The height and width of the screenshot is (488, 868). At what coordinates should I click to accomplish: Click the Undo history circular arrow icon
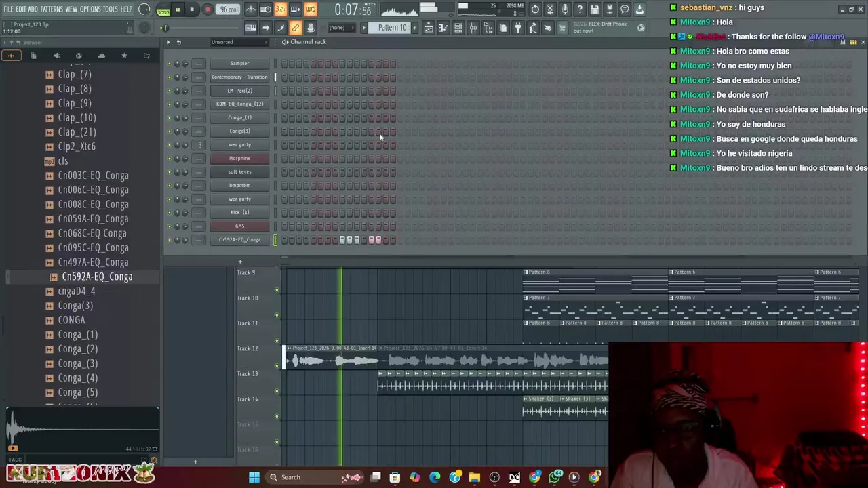tap(535, 9)
